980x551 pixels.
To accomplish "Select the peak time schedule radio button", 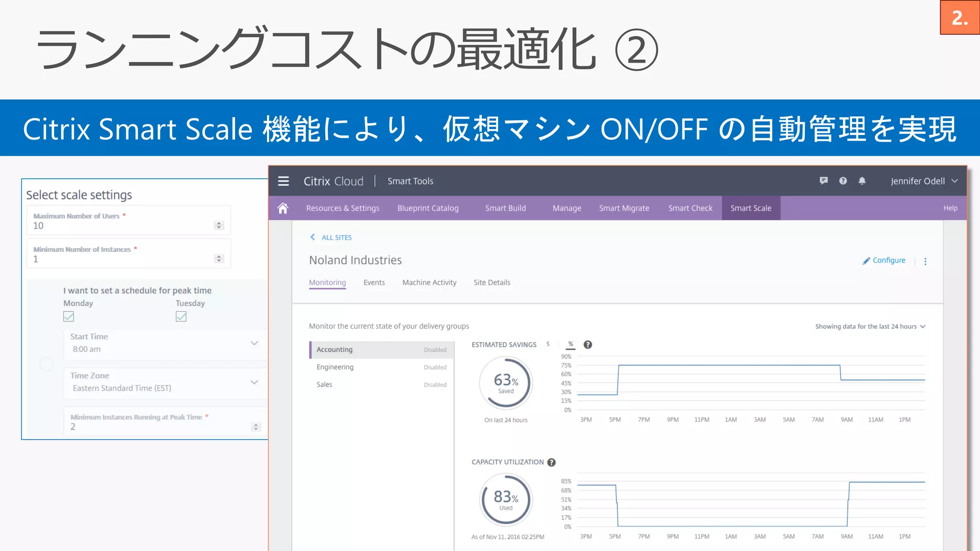I will coord(46,364).
